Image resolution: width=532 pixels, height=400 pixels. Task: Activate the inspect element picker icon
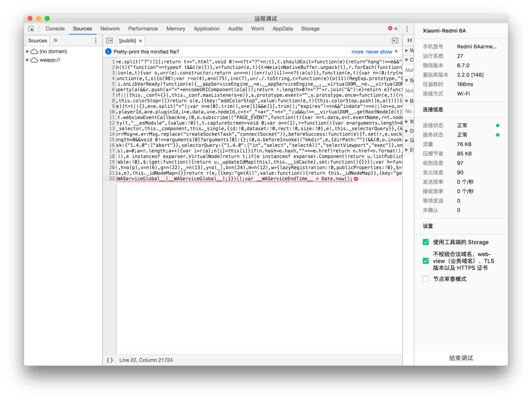click(x=31, y=29)
